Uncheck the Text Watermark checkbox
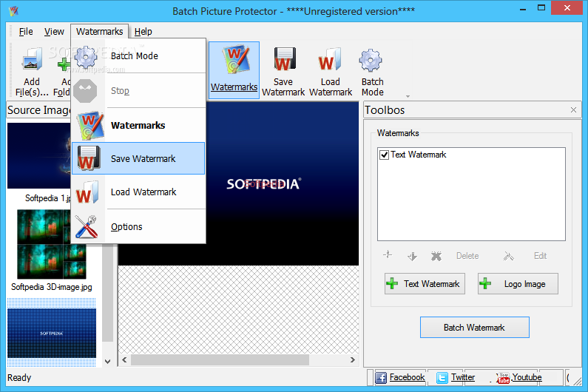The width and height of the screenshot is (588, 392). (384, 155)
